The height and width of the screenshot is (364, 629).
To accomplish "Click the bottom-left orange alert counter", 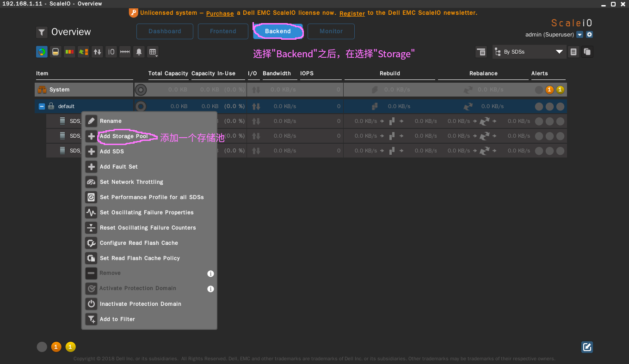I will point(56,347).
